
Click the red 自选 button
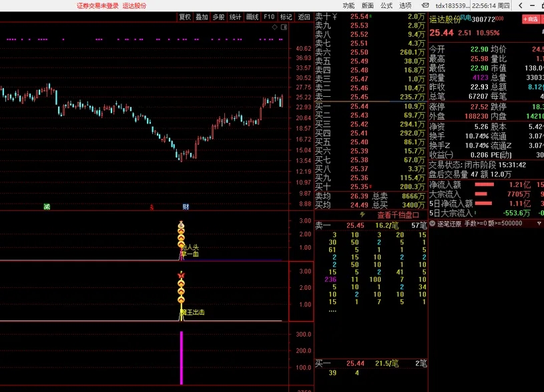[531, 19]
